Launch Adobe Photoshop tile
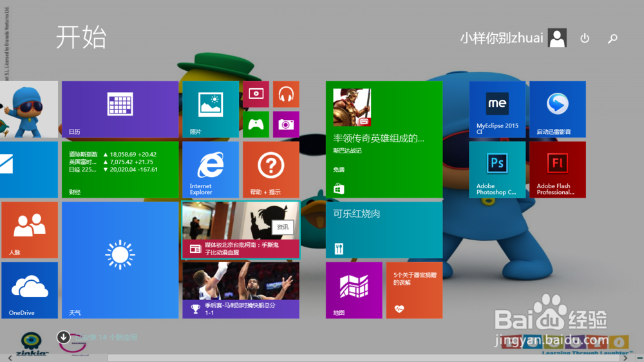The image size is (644, 362). pyautogui.click(x=497, y=169)
